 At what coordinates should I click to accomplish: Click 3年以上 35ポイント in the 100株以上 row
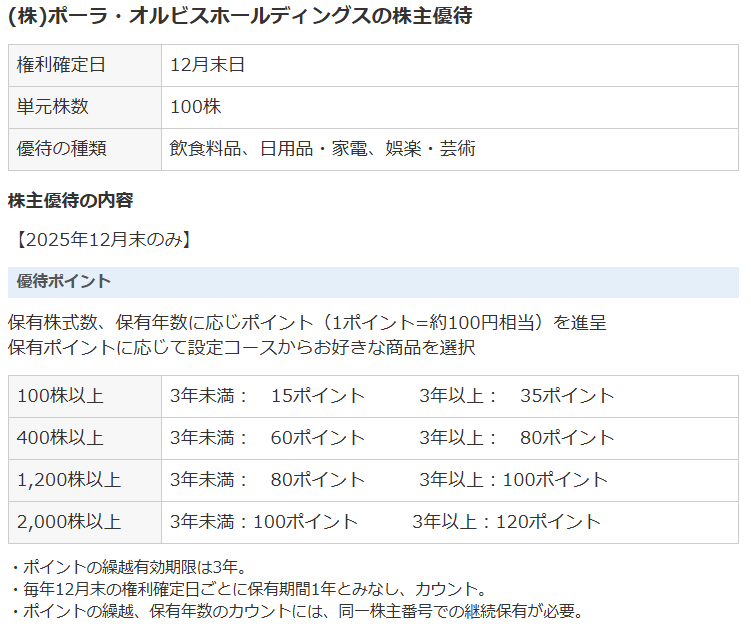pyautogui.click(x=516, y=396)
